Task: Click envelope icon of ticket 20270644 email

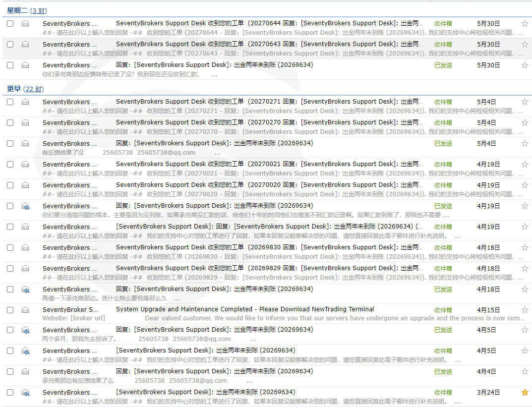Action: coord(25,23)
